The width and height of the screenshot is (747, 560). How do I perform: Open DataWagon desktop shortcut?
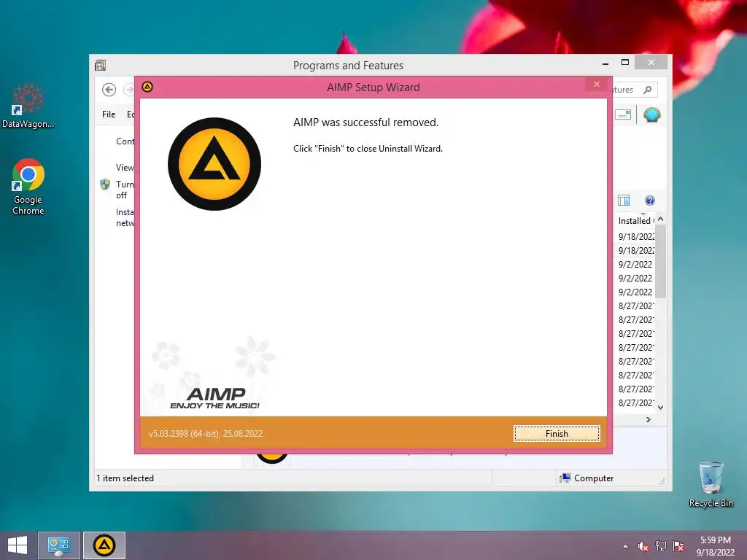tap(28, 106)
